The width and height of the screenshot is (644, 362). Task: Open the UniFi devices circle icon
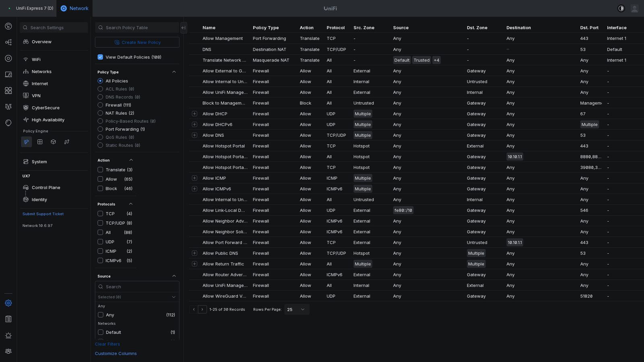(x=8, y=58)
